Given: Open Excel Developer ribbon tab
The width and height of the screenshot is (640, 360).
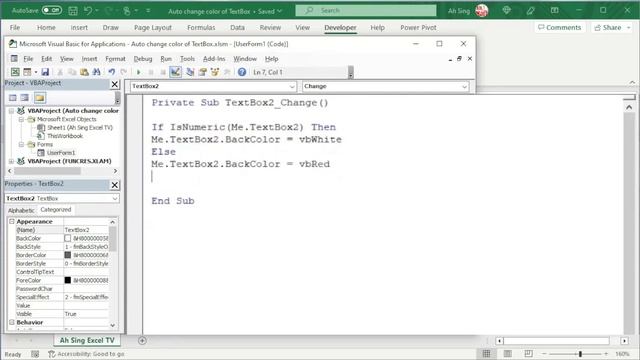Looking at the screenshot, I should pos(340,27).
